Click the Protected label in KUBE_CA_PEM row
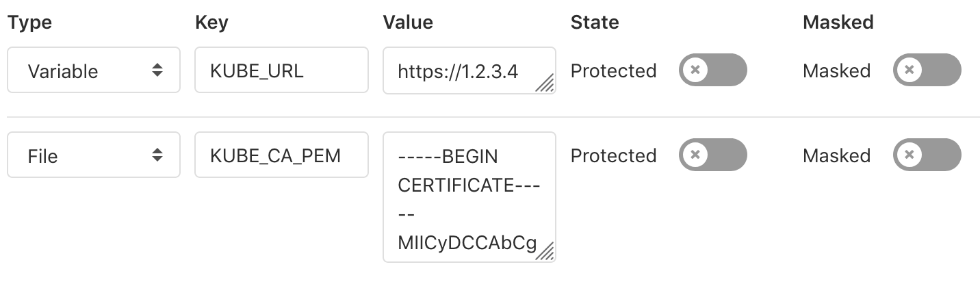 point(613,156)
